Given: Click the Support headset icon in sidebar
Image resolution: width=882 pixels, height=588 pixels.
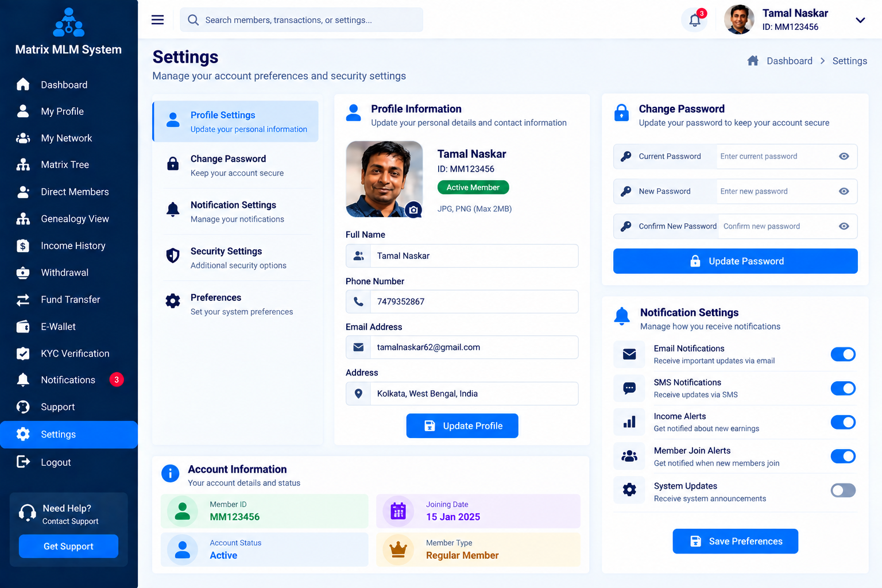Looking at the screenshot, I should pos(23,407).
